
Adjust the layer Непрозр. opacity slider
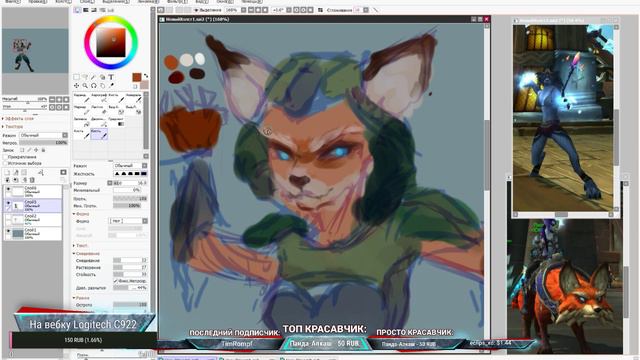(x=43, y=143)
